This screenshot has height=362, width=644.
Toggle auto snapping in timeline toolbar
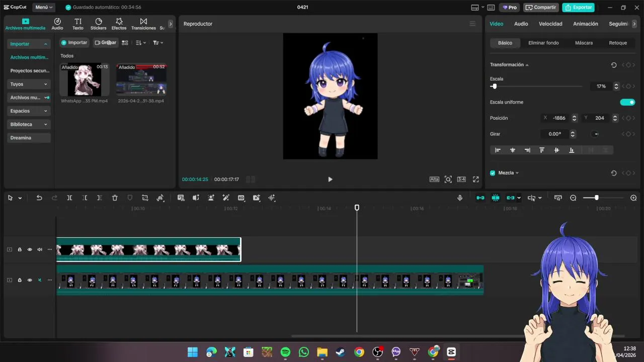(x=496, y=198)
